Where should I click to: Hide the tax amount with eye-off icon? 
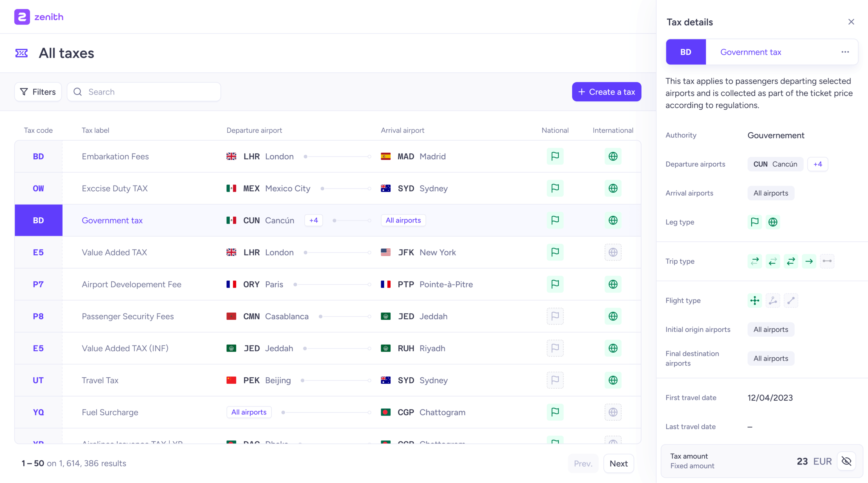pos(846,461)
